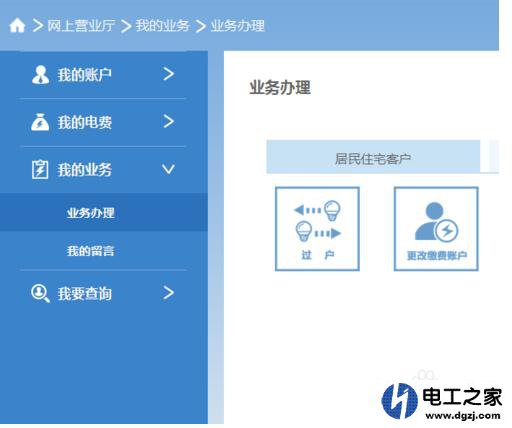Expand the 我的电费 chevron arrow

click(x=169, y=122)
